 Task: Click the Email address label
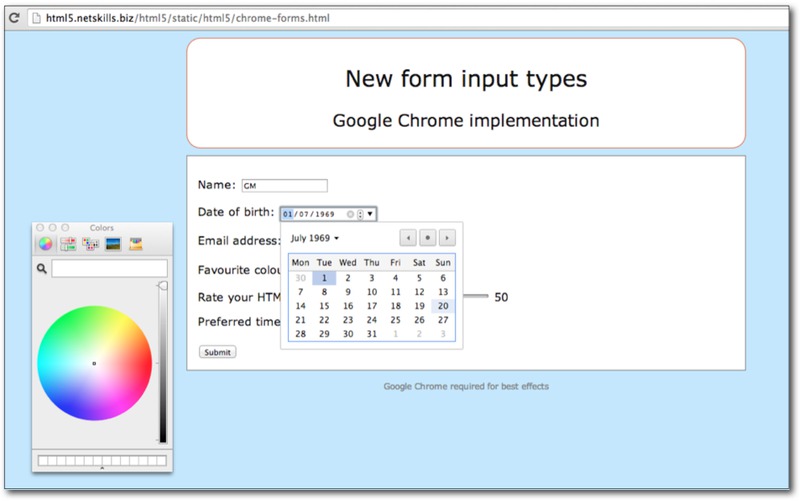pyautogui.click(x=239, y=241)
